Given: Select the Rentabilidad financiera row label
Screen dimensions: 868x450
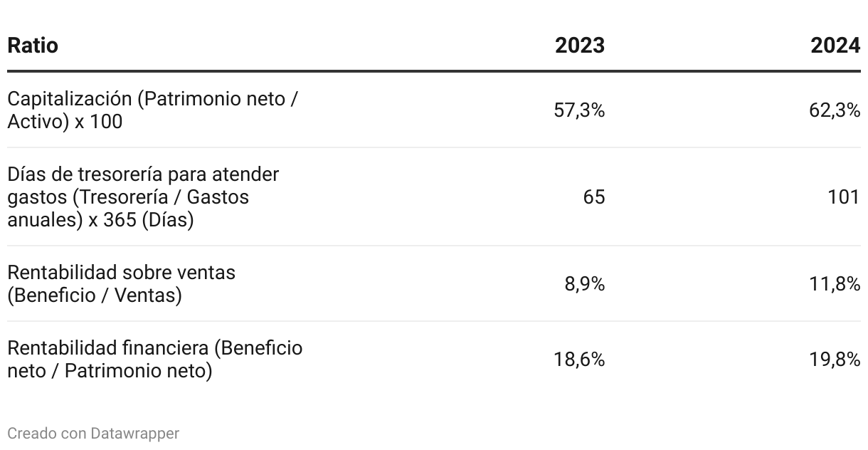Looking at the screenshot, I should pos(155,360).
